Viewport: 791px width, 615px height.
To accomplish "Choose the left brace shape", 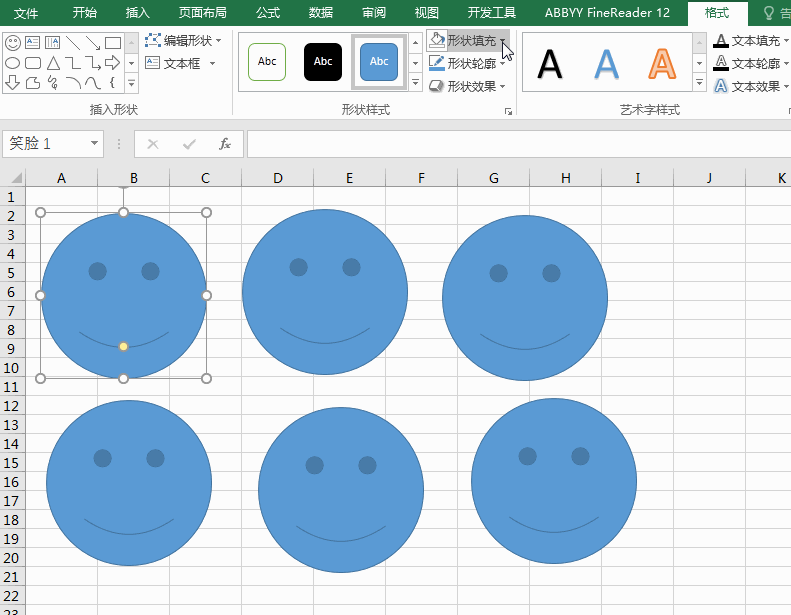I will 112,82.
